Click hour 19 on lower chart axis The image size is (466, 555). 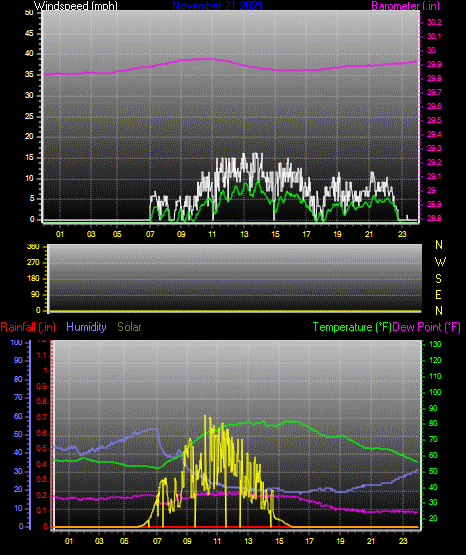[x=340, y=541]
